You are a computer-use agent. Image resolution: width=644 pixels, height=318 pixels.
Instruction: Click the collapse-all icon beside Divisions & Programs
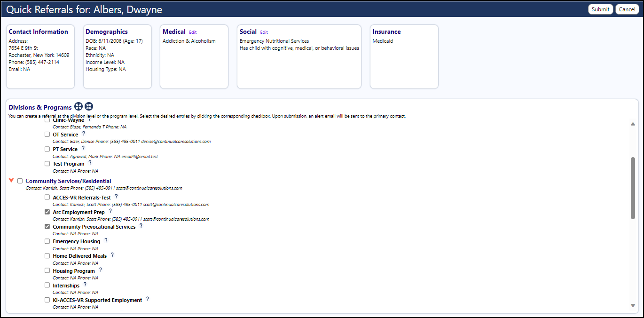89,107
